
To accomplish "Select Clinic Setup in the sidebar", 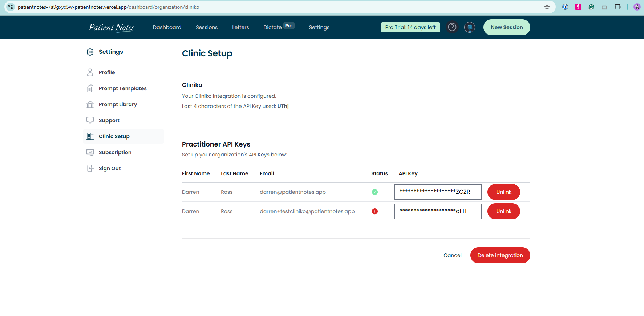I will pos(123,136).
